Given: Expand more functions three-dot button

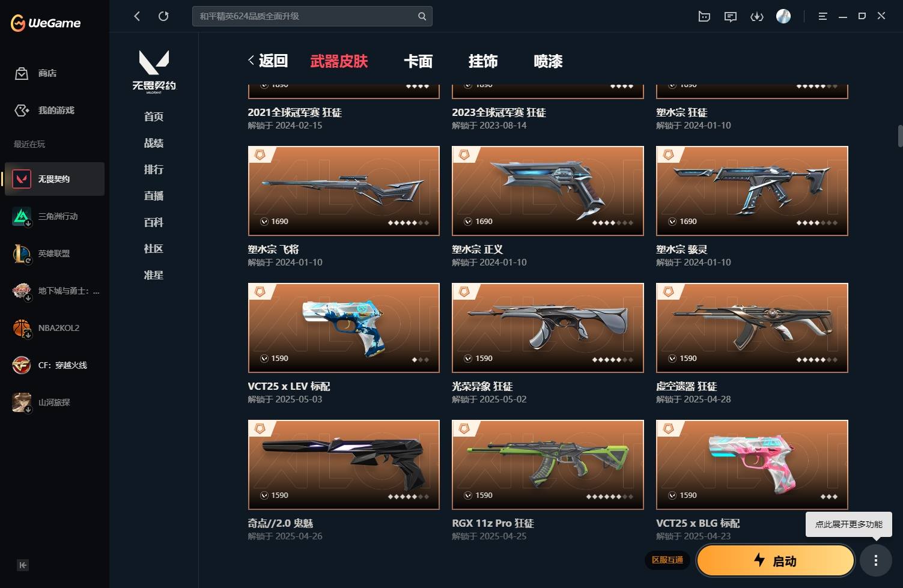Looking at the screenshot, I should coord(876,560).
